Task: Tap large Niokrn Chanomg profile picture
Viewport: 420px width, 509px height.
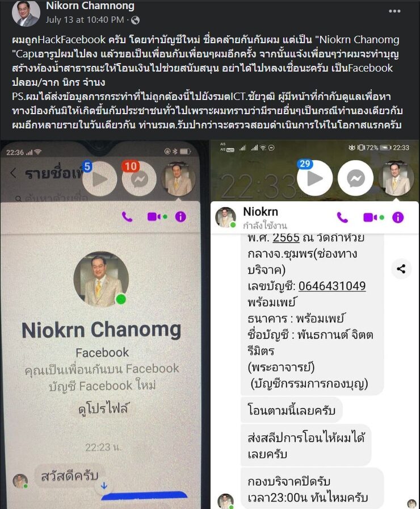Action: pyautogui.click(x=101, y=279)
